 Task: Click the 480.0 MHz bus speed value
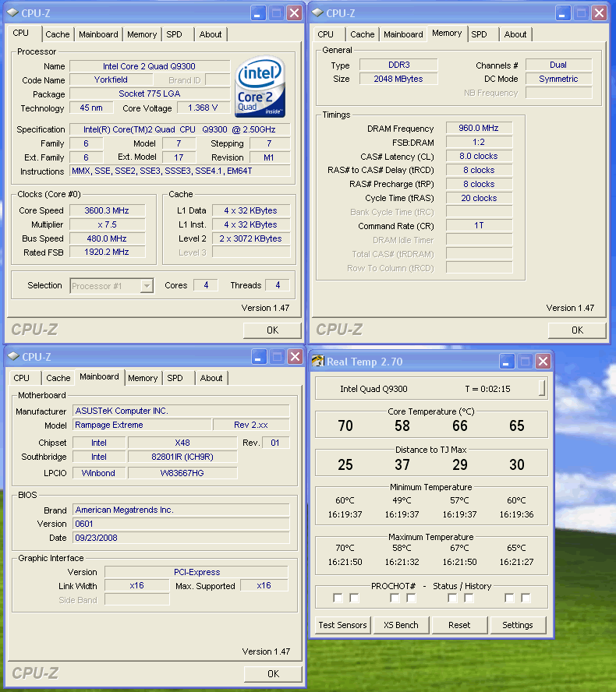(x=108, y=238)
